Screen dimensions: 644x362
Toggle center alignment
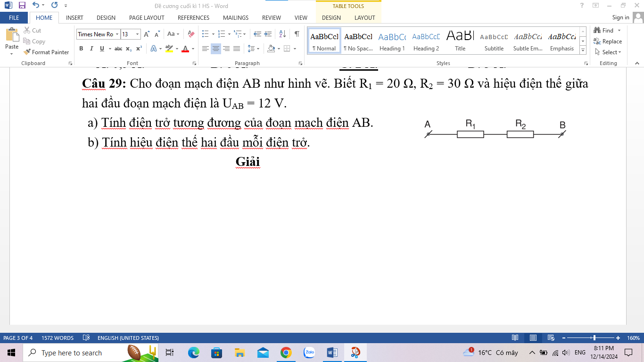pyautogui.click(x=216, y=49)
